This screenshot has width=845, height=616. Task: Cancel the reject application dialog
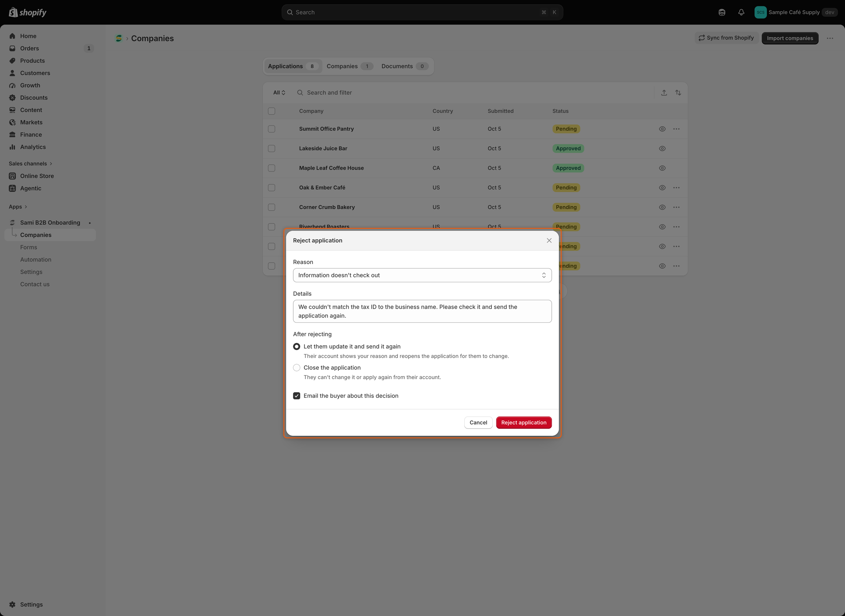pos(478,422)
